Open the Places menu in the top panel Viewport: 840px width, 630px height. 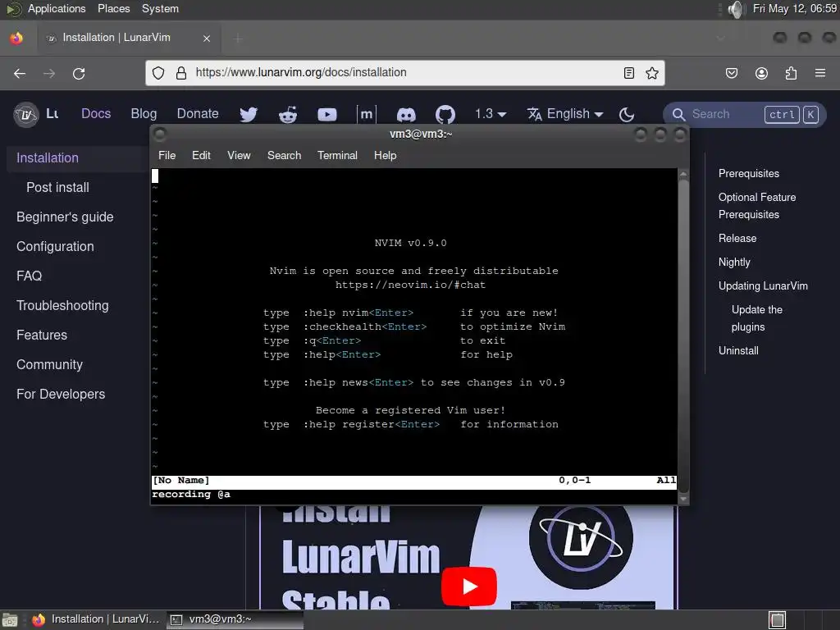coord(113,8)
